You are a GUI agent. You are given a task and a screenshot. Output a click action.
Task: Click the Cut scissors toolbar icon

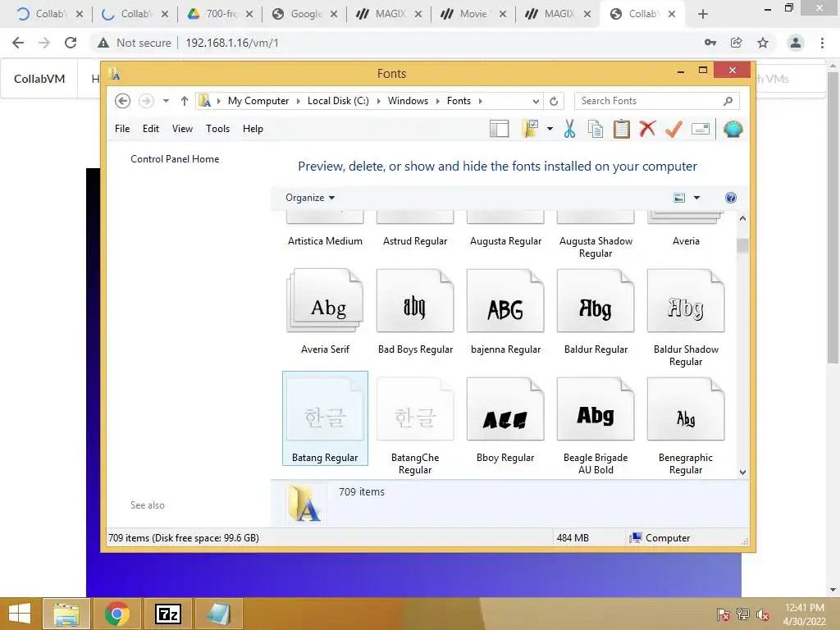569,129
